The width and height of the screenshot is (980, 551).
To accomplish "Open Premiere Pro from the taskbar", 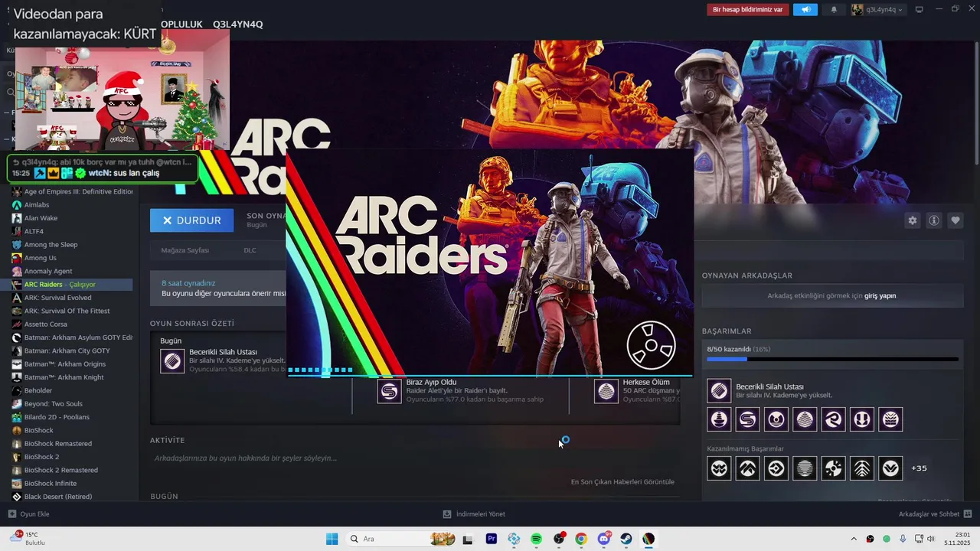I will click(492, 539).
